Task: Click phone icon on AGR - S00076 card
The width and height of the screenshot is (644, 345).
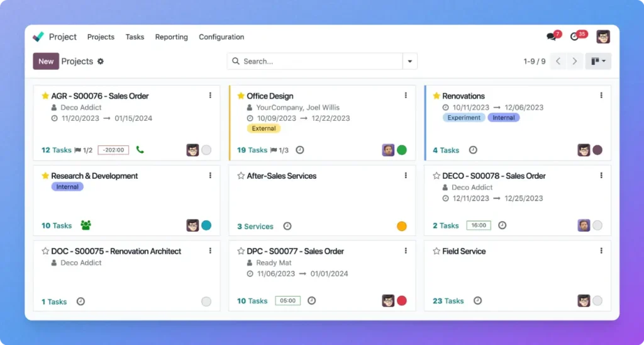Action: pos(140,150)
